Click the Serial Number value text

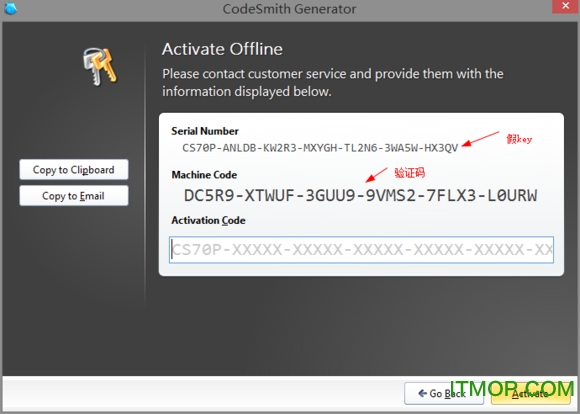pos(320,148)
